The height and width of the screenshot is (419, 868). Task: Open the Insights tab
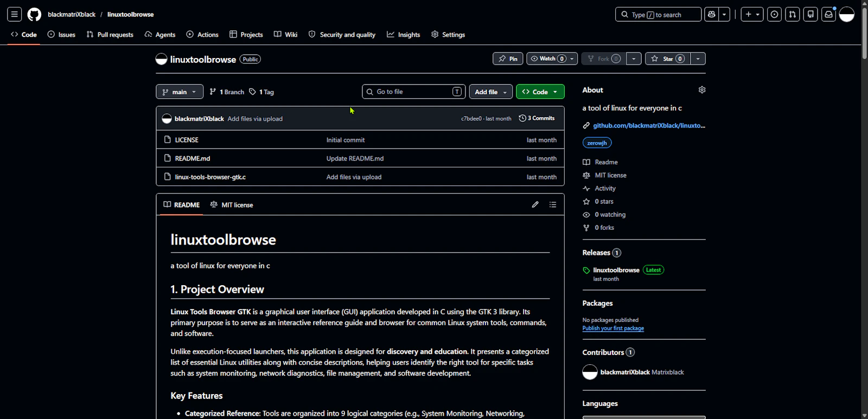tap(404, 35)
